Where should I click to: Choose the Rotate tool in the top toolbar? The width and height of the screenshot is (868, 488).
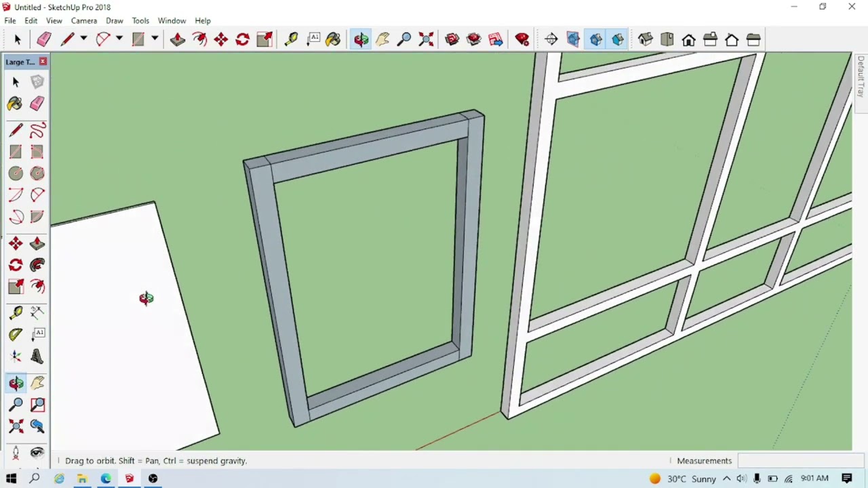(x=243, y=39)
